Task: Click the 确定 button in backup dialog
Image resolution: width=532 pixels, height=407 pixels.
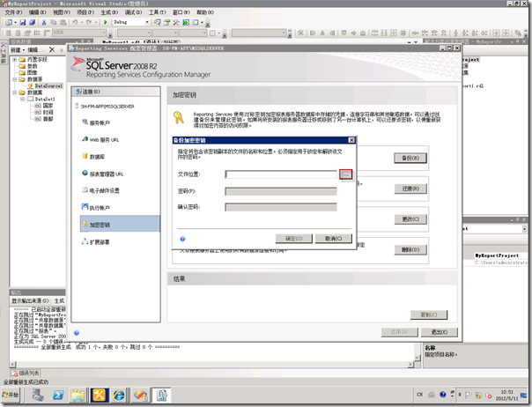Action: (x=294, y=239)
